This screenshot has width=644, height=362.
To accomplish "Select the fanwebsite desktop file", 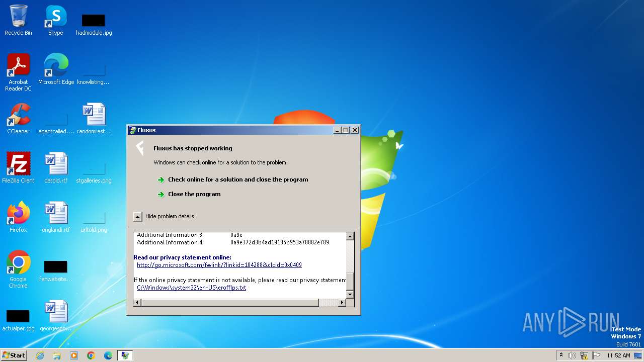I will click(55, 270).
